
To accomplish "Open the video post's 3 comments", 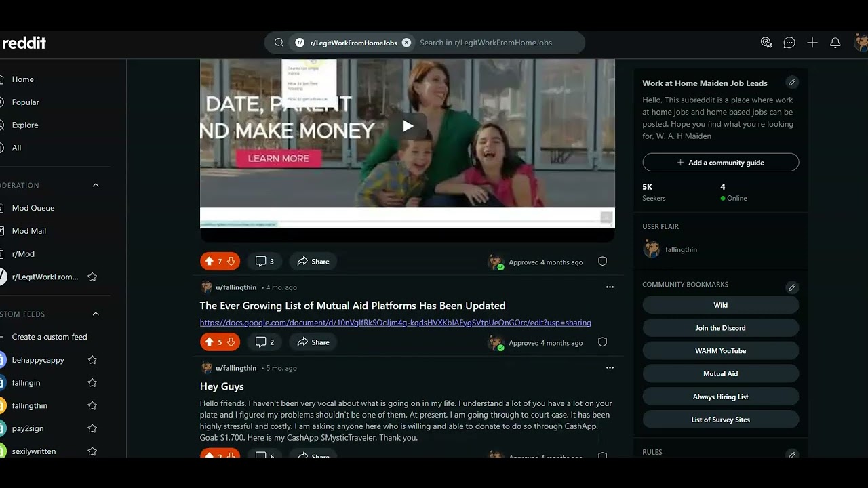I will click(265, 262).
